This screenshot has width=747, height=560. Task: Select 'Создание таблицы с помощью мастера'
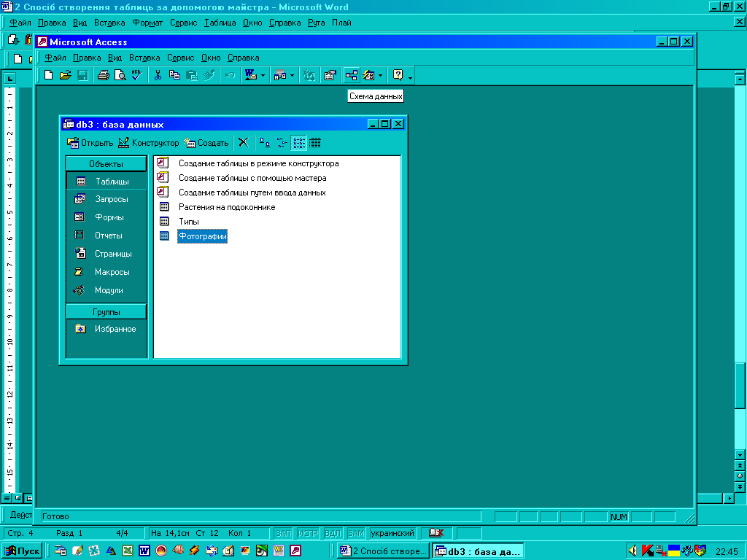click(252, 178)
